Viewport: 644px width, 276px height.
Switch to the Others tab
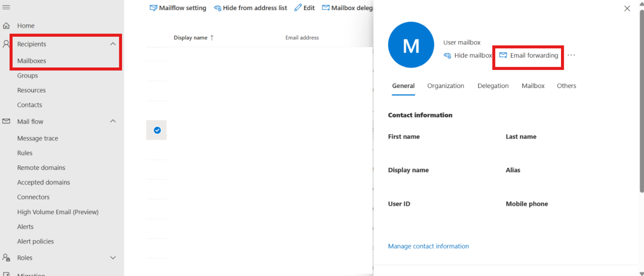(567, 86)
